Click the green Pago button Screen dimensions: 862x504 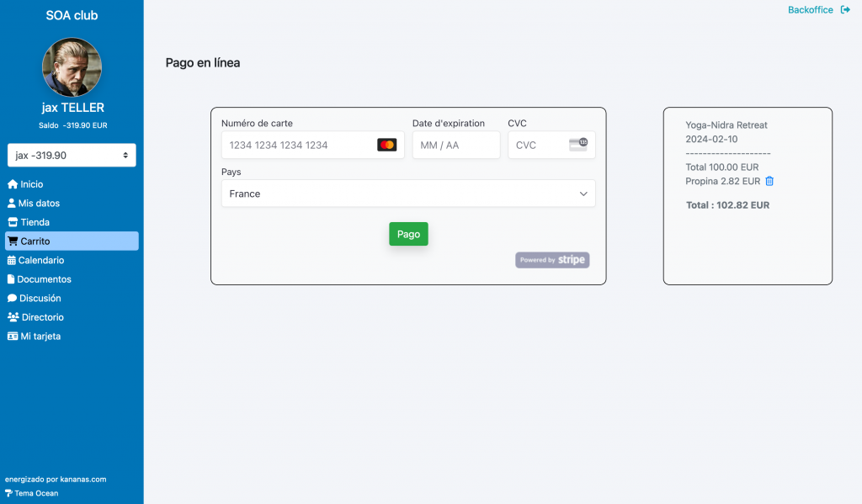click(408, 234)
